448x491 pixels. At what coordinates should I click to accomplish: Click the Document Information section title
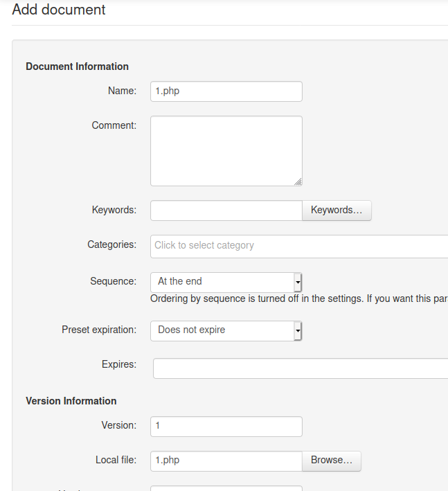click(77, 66)
